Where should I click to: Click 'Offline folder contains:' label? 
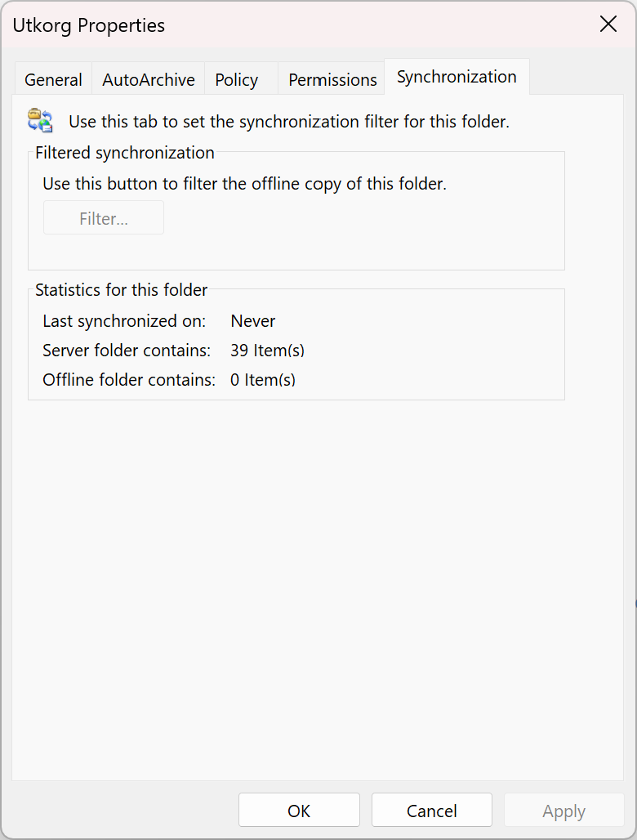pos(129,380)
